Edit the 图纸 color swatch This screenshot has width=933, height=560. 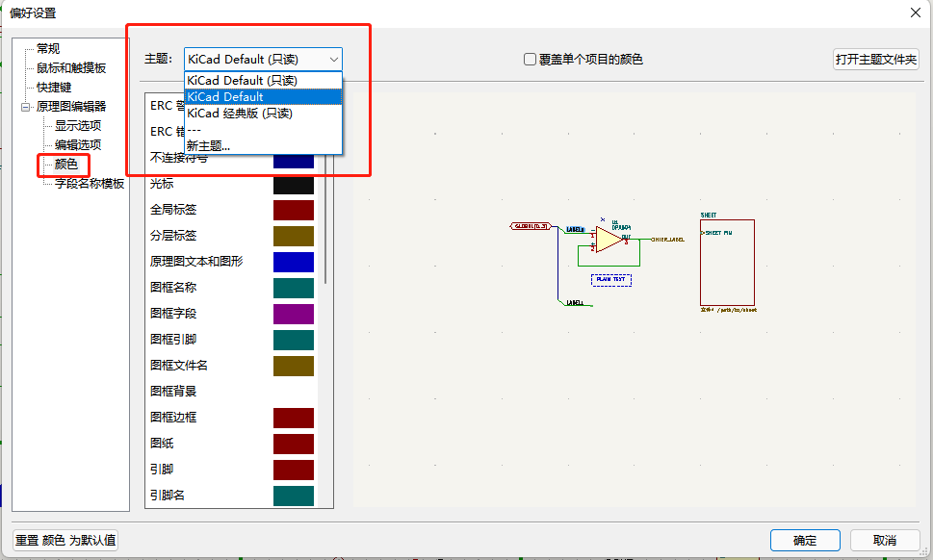(294, 445)
